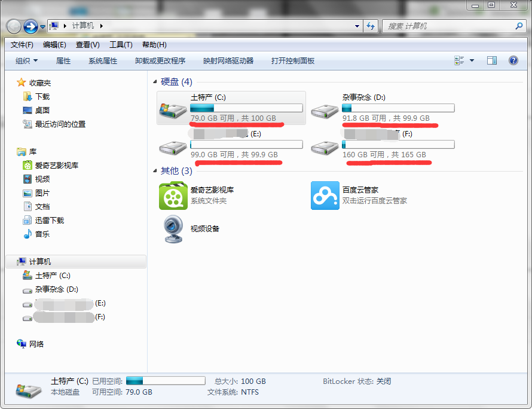Click the refresh arrows button beside address bar

pyautogui.click(x=371, y=26)
